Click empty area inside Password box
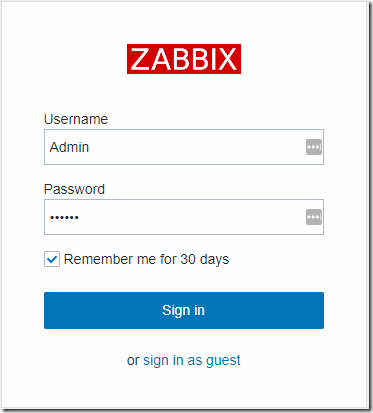This screenshot has width=373, height=413. (x=192, y=217)
